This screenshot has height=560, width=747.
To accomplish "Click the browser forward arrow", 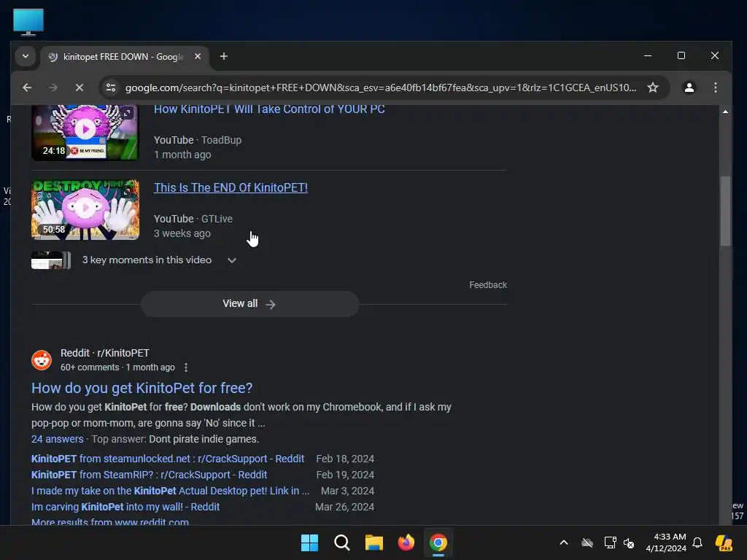I will pyautogui.click(x=53, y=87).
